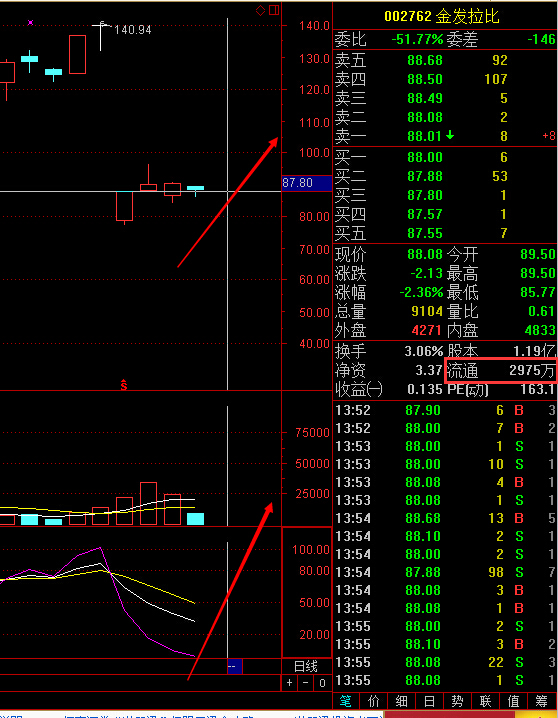Zoom out chart with minus button
The width and height of the screenshot is (558, 718).
tap(306, 683)
